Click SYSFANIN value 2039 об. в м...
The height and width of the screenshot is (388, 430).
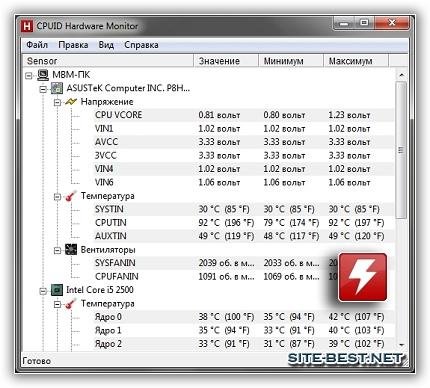click(226, 263)
